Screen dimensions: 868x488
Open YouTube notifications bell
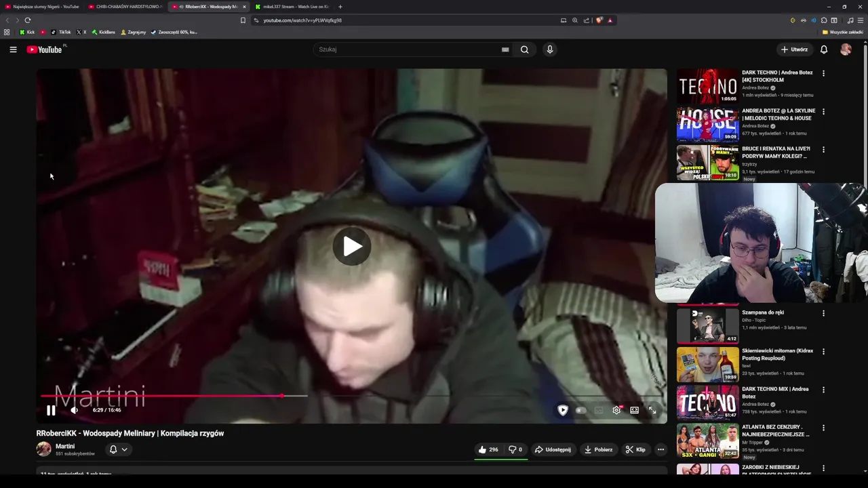824,49
